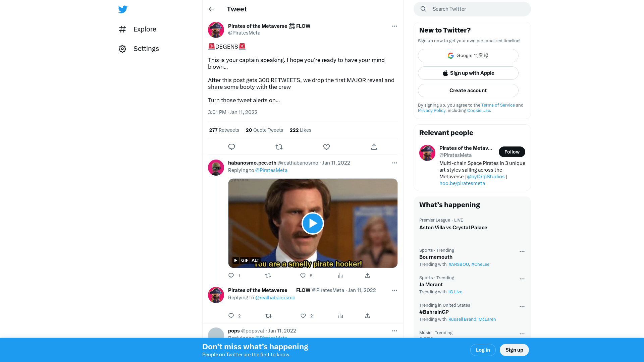Viewport: 644px width, 362px height.
Task: Share Pirates' reply to realhabanosmo
Action: pos(368,316)
